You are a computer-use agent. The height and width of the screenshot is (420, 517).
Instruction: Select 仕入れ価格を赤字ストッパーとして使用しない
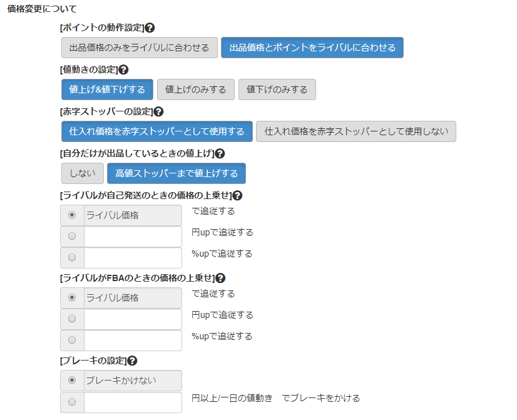[x=356, y=131]
